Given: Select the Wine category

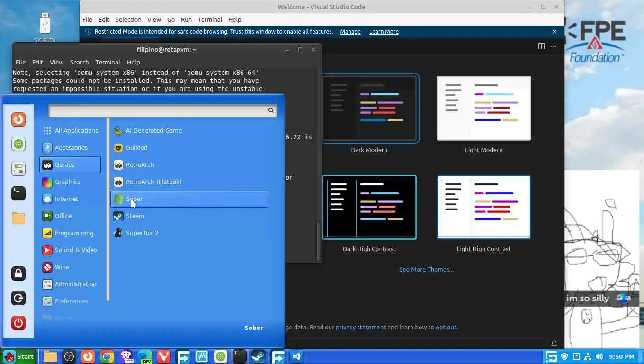Looking at the screenshot, I should [70, 267].
